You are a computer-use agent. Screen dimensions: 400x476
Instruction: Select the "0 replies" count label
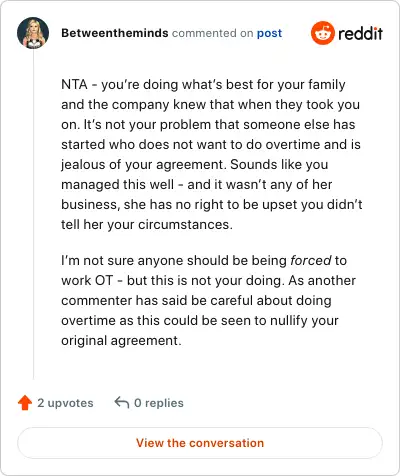pyautogui.click(x=159, y=403)
